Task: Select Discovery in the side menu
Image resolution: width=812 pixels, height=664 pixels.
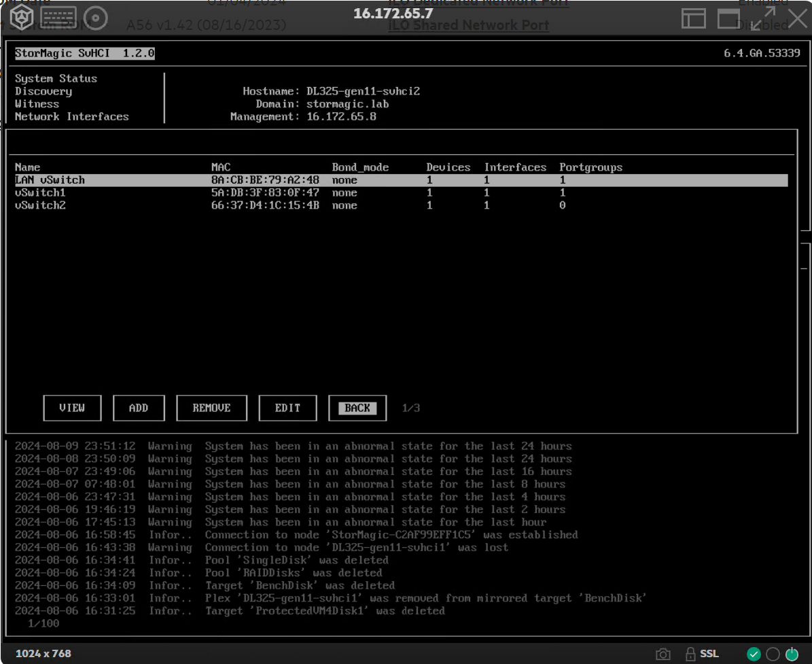Action: coord(43,91)
